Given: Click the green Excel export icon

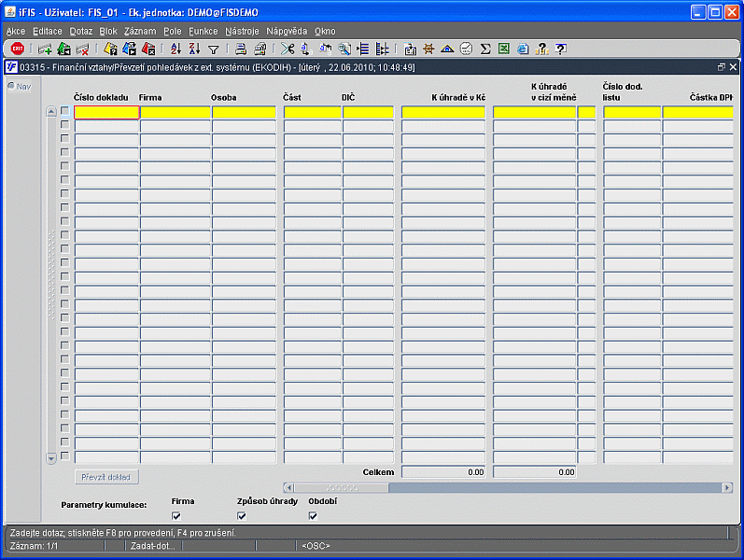Looking at the screenshot, I should pyautogui.click(x=504, y=49).
